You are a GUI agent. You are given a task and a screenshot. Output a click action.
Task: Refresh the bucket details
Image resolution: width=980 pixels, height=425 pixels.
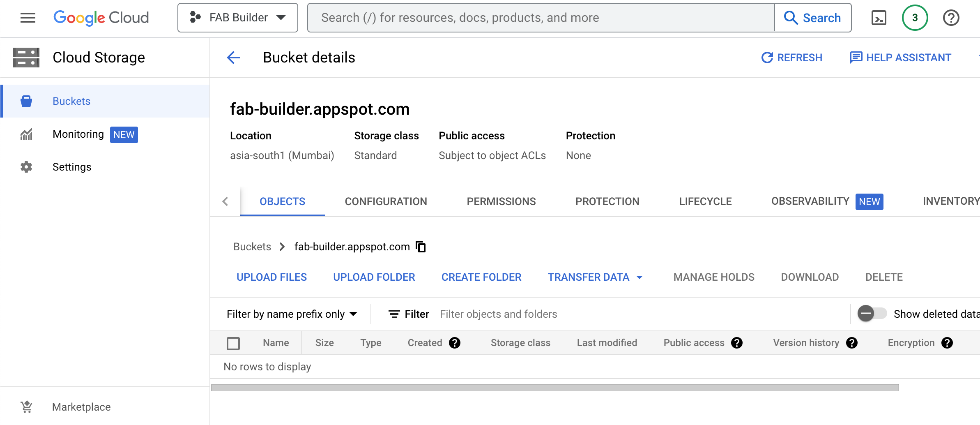[x=791, y=58]
